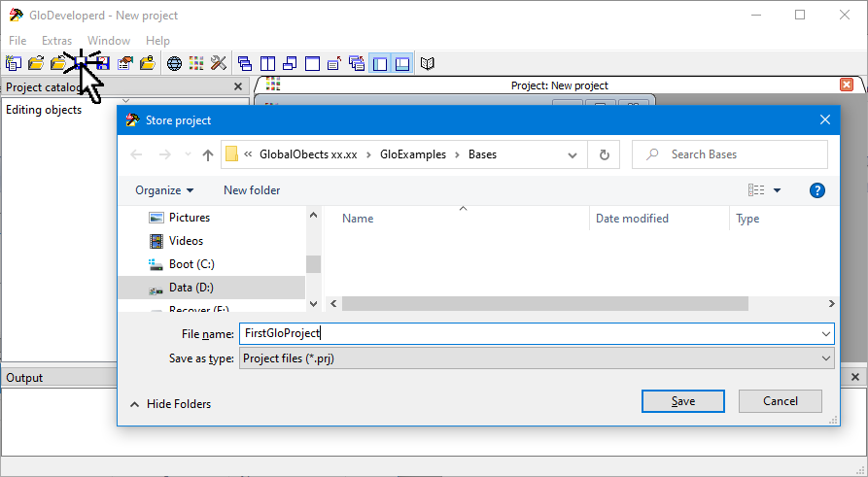Toggle the left-pane project catalog toolbar button
Screen dimensions: 868x477
(x=381, y=64)
